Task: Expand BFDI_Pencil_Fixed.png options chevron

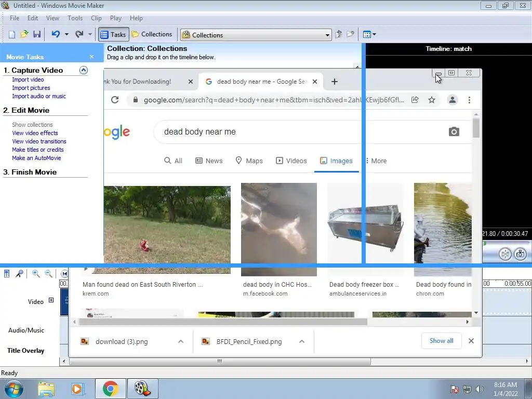Action: pos(302,341)
